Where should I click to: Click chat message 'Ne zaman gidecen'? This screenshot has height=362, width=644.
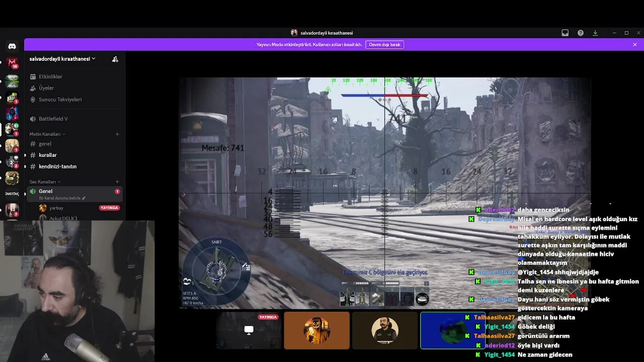click(545, 354)
